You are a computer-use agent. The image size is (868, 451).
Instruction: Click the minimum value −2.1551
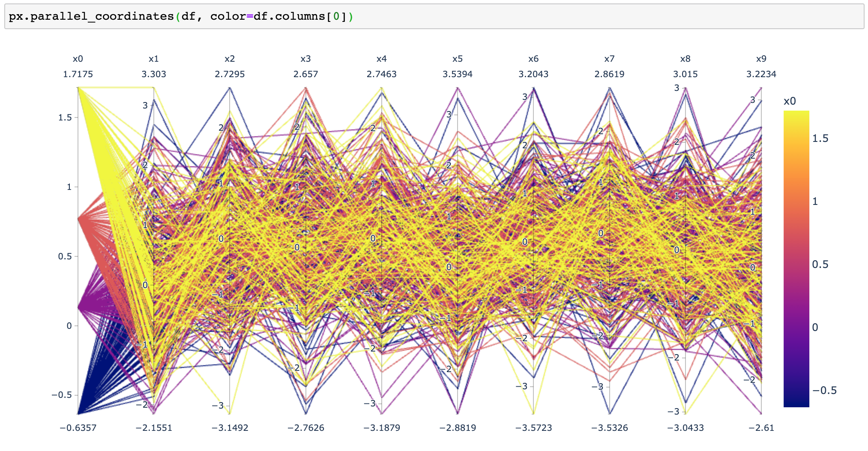(154, 428)
